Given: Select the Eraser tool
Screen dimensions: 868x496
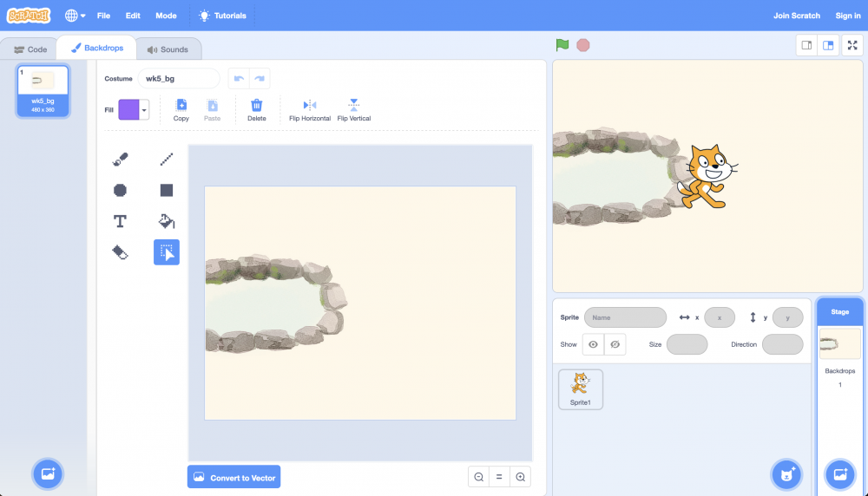Looking at the screenshot, I should click(x=120, y=252).
